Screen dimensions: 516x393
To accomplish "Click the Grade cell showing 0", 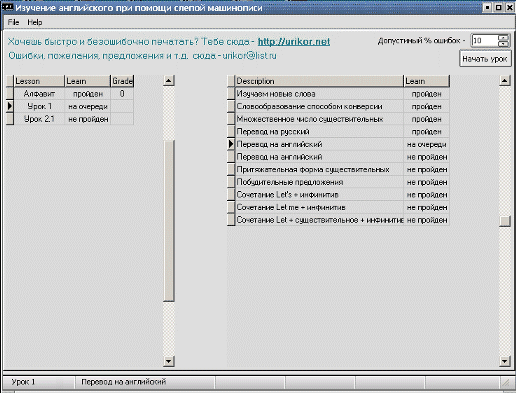I will click(x=122, y=94).
